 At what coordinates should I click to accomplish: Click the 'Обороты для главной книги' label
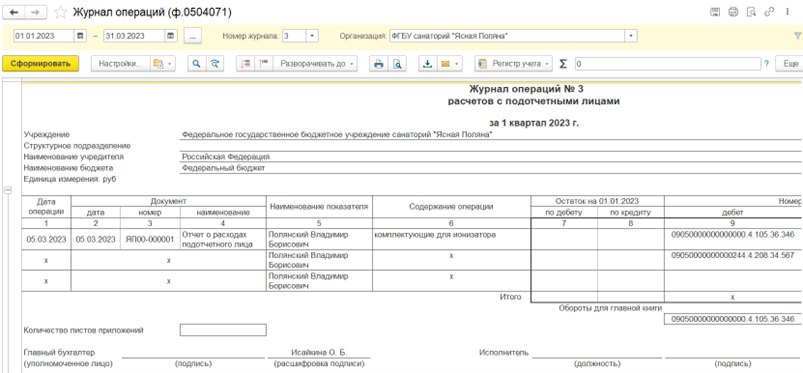611,308
